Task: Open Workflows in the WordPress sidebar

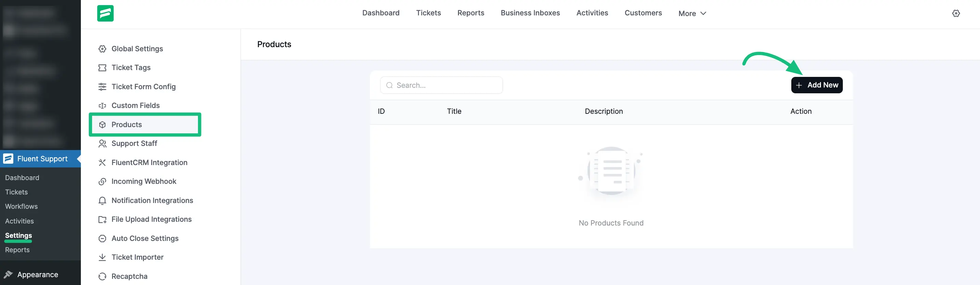Action: coord(21,206)
